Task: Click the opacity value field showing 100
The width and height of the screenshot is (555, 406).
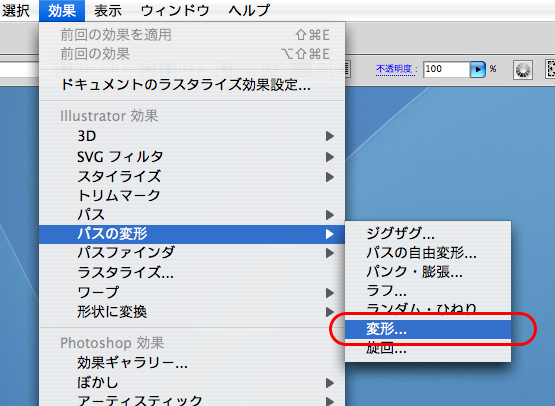Action: pyautogui.click(x=447, y=69)
